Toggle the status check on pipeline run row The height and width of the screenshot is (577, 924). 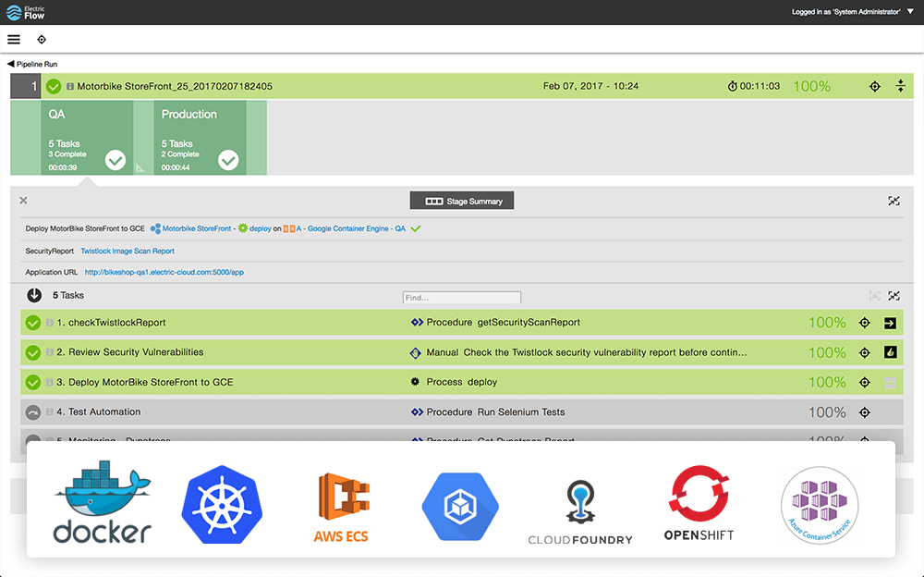[x=54, y=87]
